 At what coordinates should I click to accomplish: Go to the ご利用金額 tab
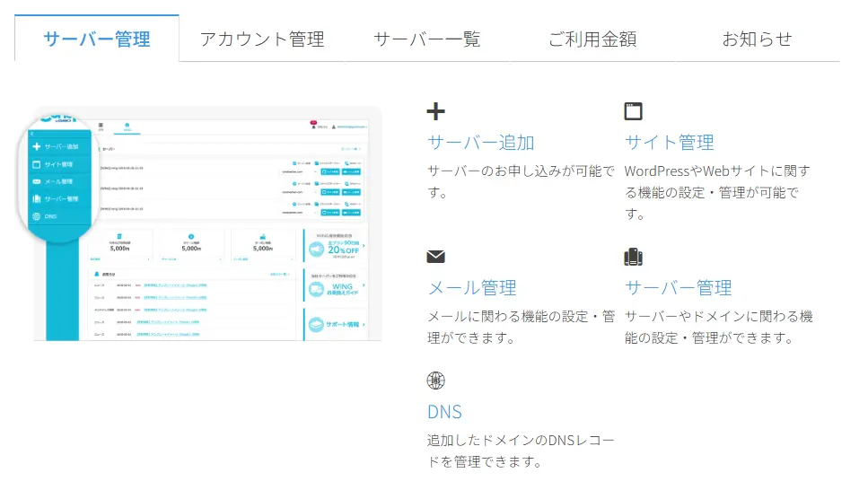pyautogui.click(x=592, y=39)
